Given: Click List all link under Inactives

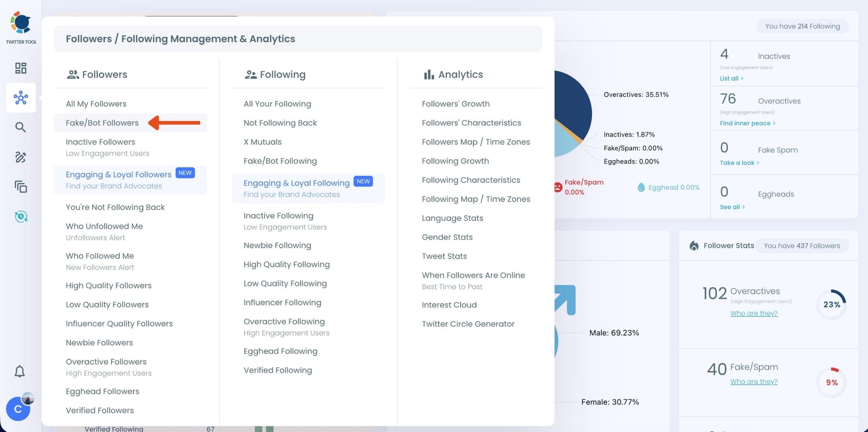Looking at the screenshot, I should coord(731,79).
